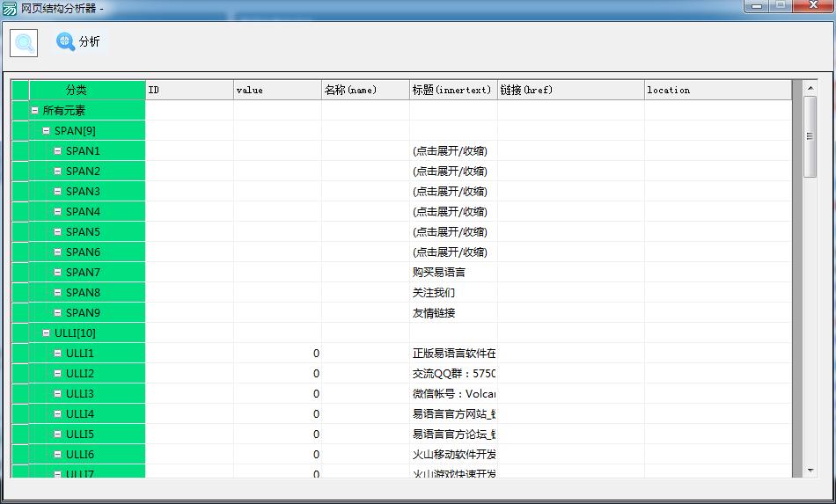836x504 pixels.
Task: Select the SPAN9 tree row label
Action: (x=83, y=313)
